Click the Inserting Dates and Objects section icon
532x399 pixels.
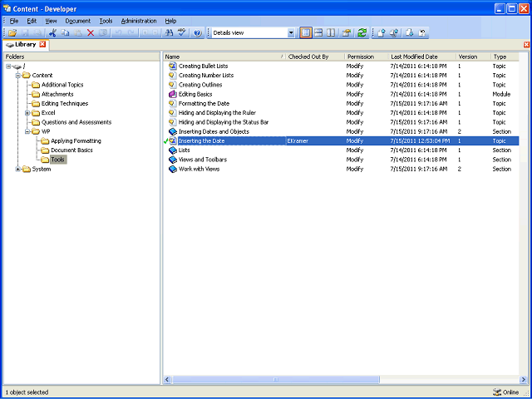click(173, 131)
